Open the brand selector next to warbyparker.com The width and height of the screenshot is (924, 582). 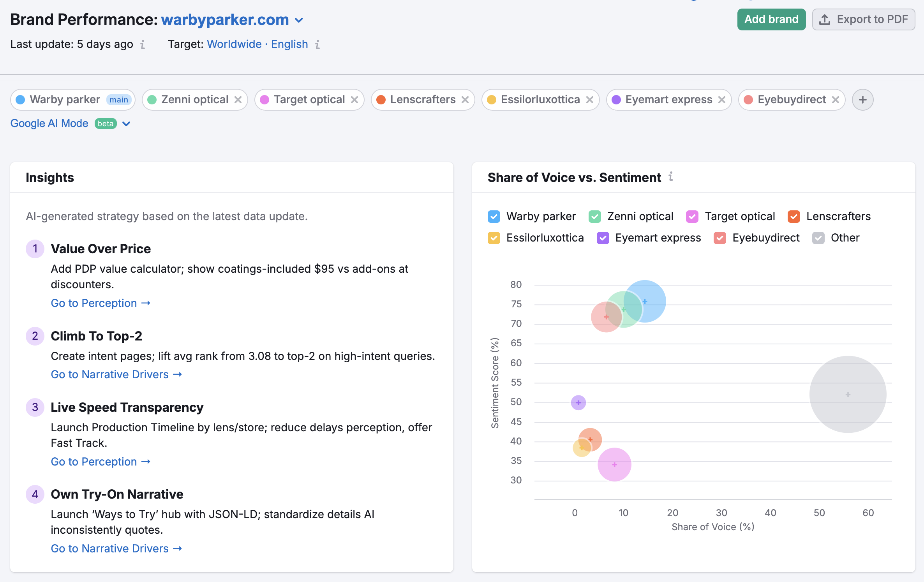(x=299, y=19)
